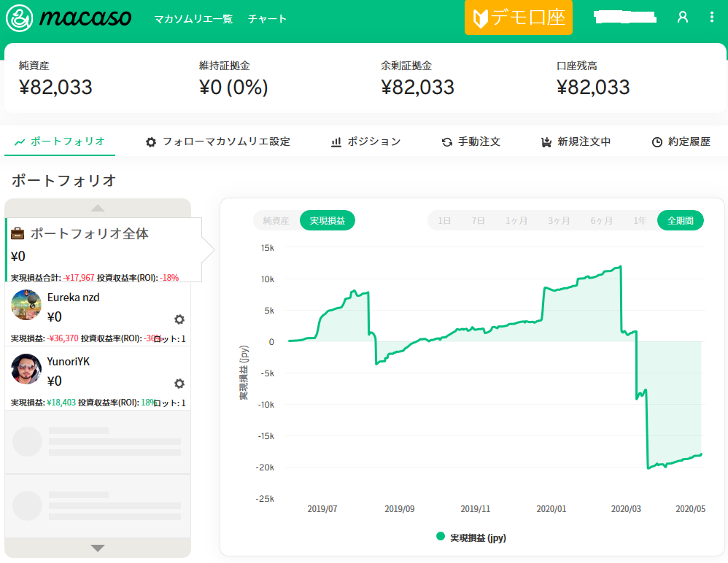Open the three-dot more options menu
Screen dimensions: 728x563
tap(712, 18)
